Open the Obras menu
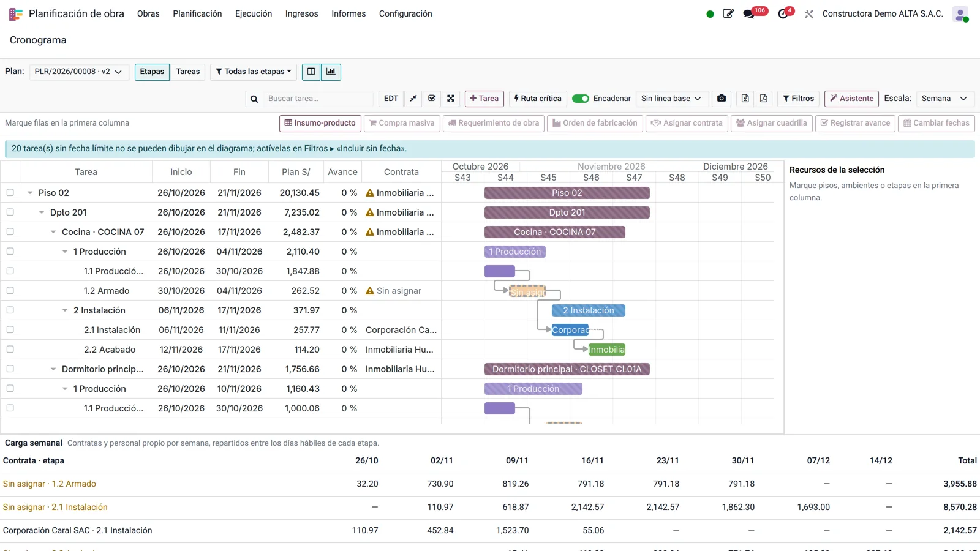Image resolution: width=980 pixels, height=551 pixels. pyautogui.click(x=148, y=13)
